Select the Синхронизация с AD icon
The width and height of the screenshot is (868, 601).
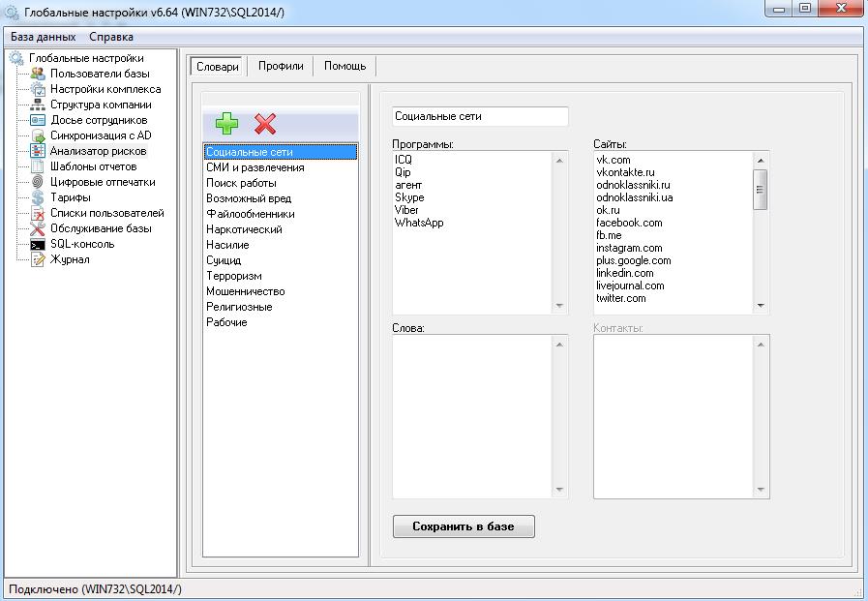point(38,135)
